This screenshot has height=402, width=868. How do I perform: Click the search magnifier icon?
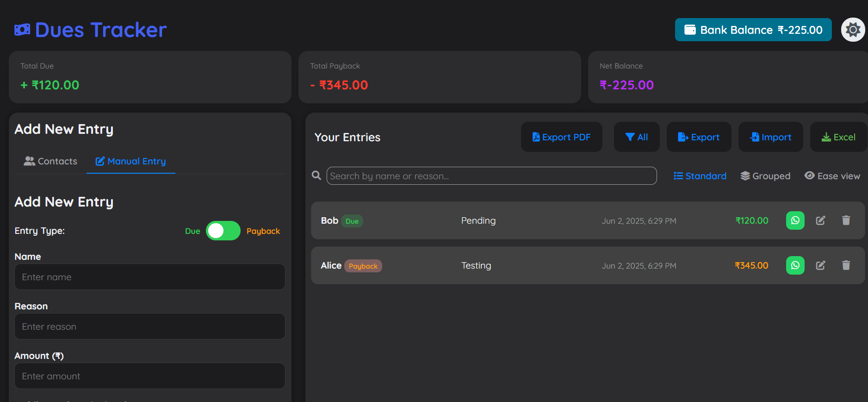pos(316,176)
